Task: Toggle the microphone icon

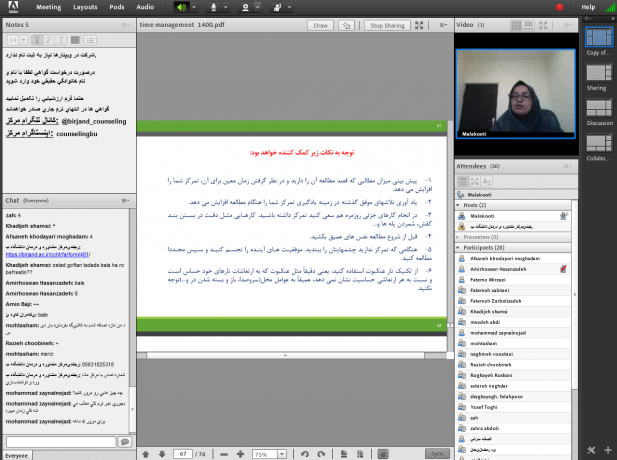Action: click(214, 7)
